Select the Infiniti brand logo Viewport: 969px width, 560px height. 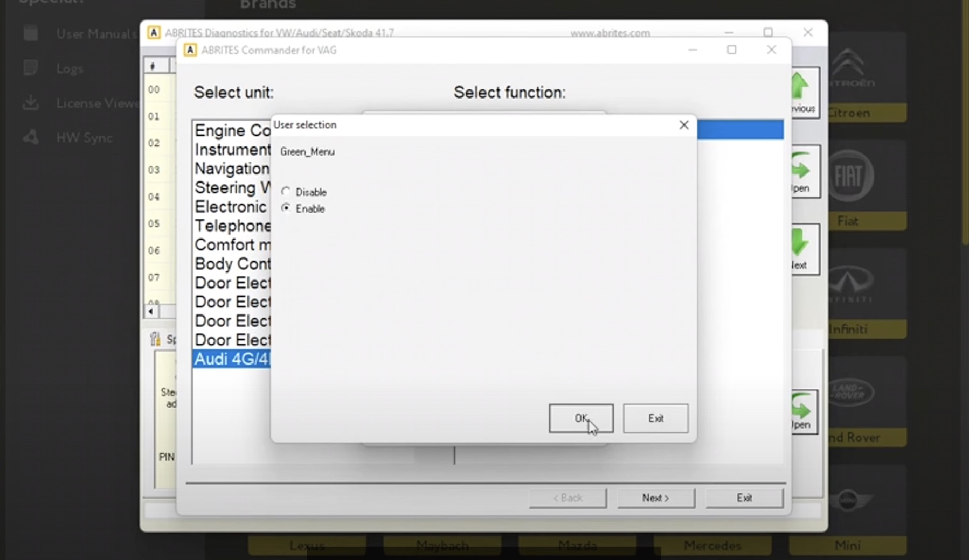coord(850,284)
